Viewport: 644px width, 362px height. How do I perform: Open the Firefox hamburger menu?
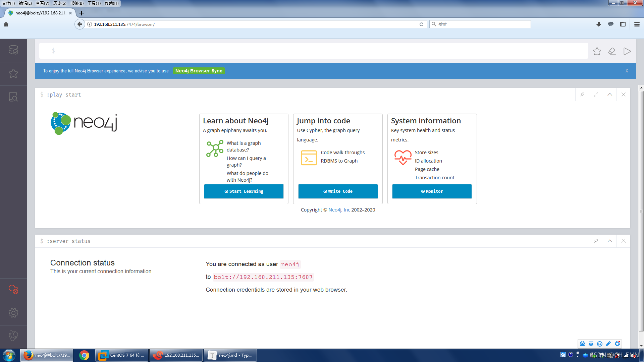tap(637, 24)
